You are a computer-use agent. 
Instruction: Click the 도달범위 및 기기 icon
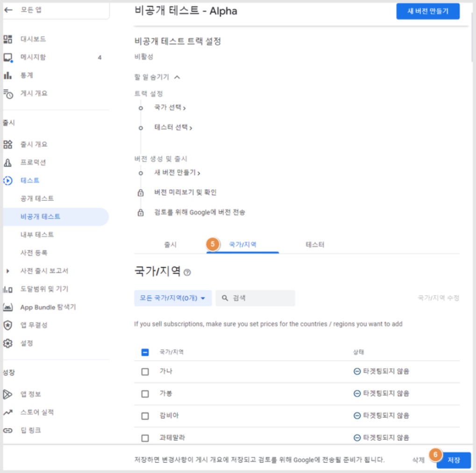pos(8,289)
